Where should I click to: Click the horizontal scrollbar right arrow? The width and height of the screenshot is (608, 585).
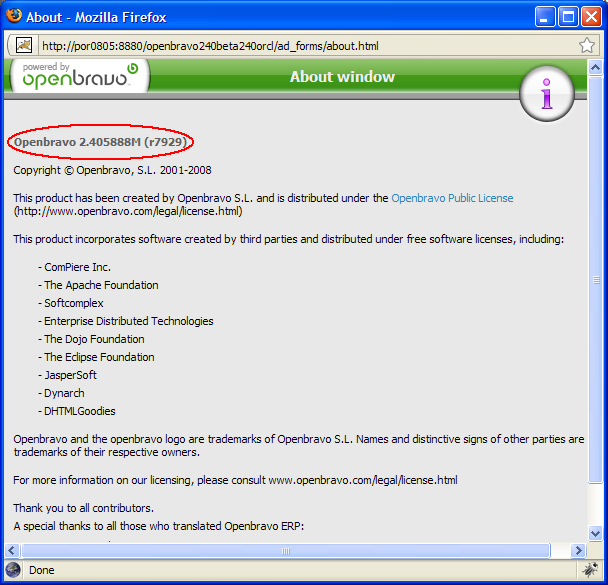(x=578, y=550)
